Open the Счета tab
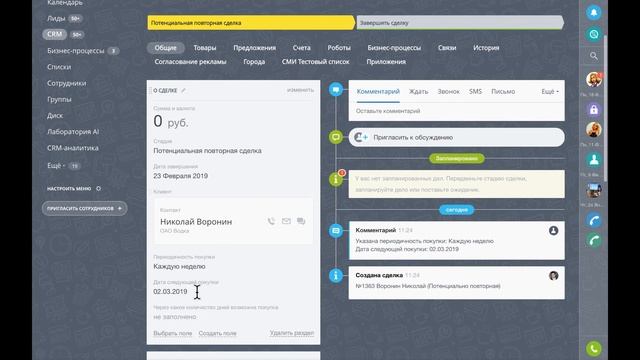This screenshot has height=360, width=640. 301,48
